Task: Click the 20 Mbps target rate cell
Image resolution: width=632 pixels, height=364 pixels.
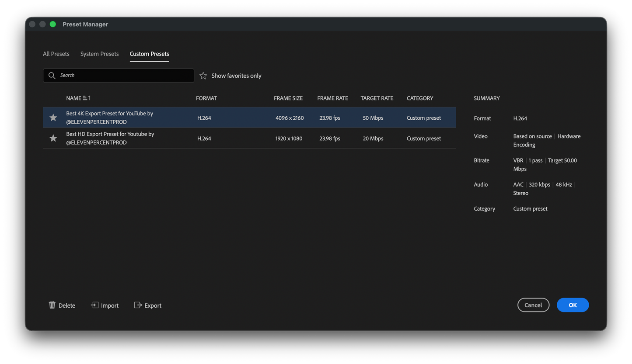Action: 373,139
